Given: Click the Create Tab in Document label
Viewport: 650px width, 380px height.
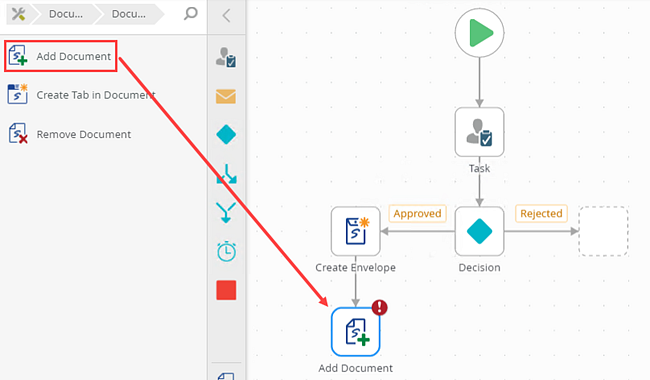Looking at the screenshot, I should tap(96, 95).
